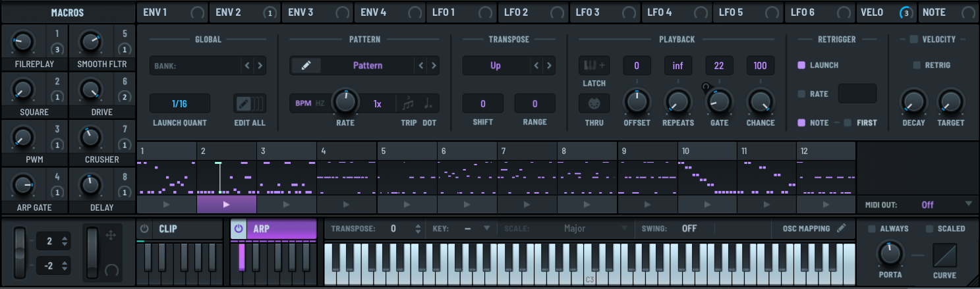
Task: Click the Swing OFF value
Action: [689, 228]
